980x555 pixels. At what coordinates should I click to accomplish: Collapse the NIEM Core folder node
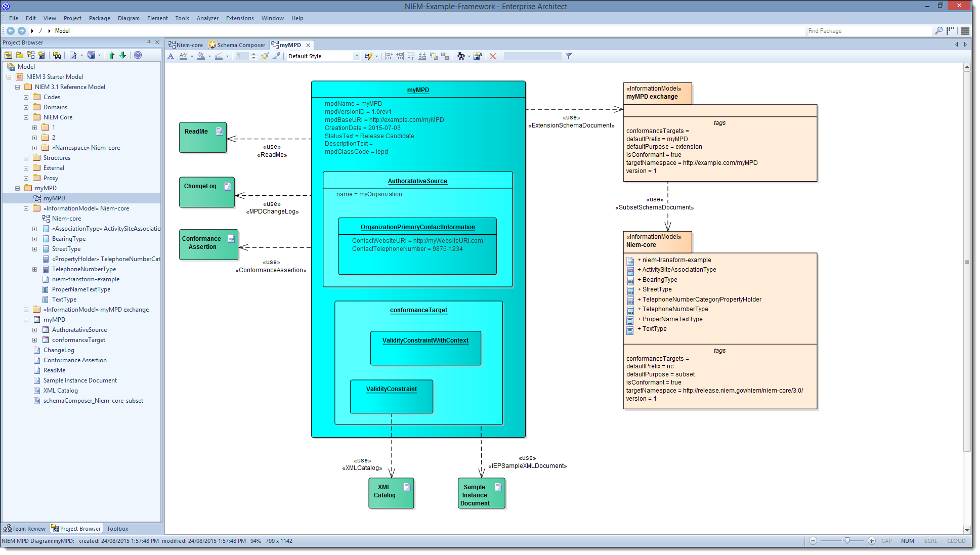(26, 117)
